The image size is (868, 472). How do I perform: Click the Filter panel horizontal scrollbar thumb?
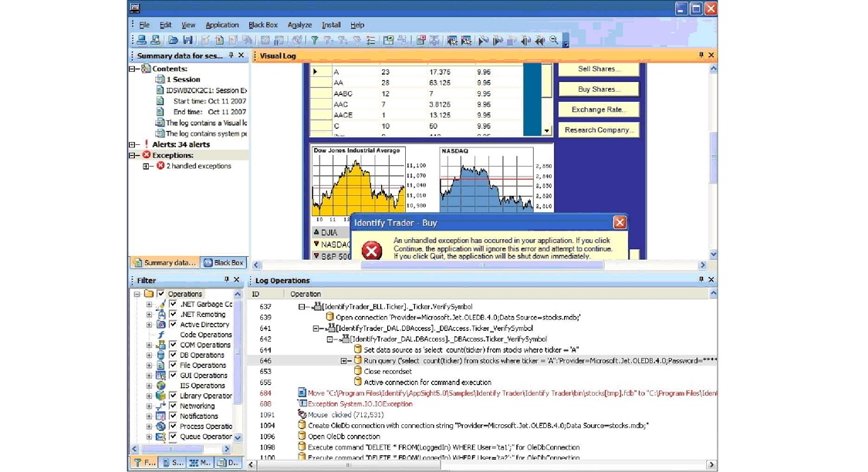point(171,449)
